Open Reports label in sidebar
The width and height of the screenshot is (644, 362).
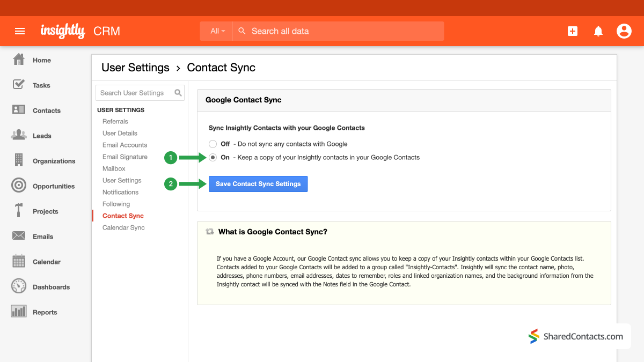click(x=45, y=312)
